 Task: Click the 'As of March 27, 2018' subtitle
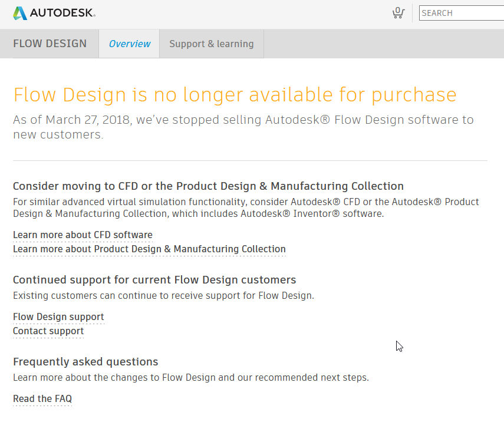[x=243, y=127]
